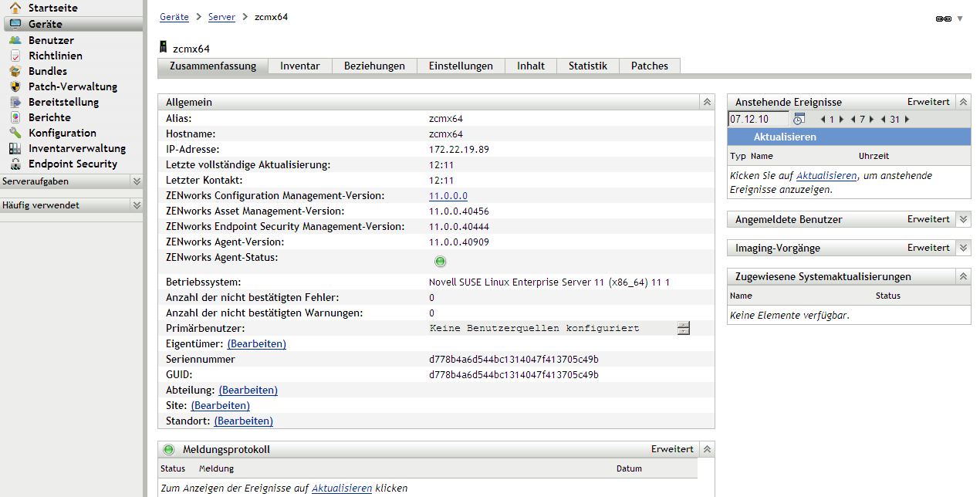
Task: Click the Server breadcrumb link
Action: (x=221, y=17)
